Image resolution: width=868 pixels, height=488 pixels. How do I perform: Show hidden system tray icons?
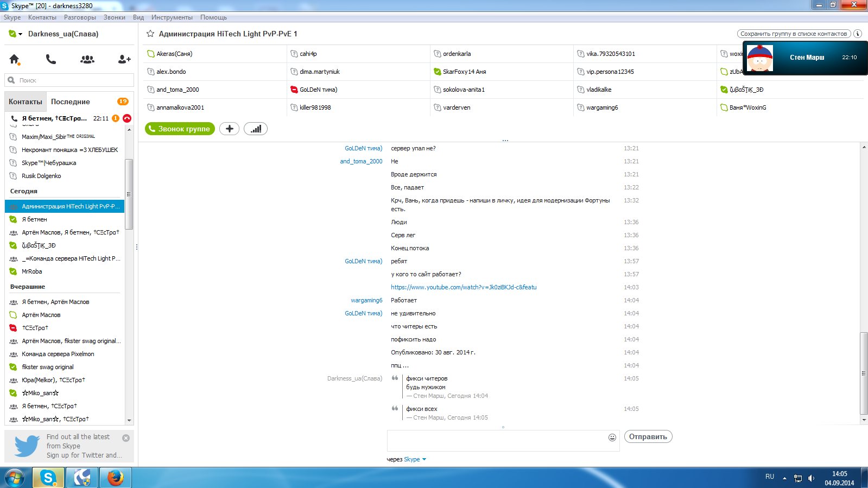[x=784, y=478]
